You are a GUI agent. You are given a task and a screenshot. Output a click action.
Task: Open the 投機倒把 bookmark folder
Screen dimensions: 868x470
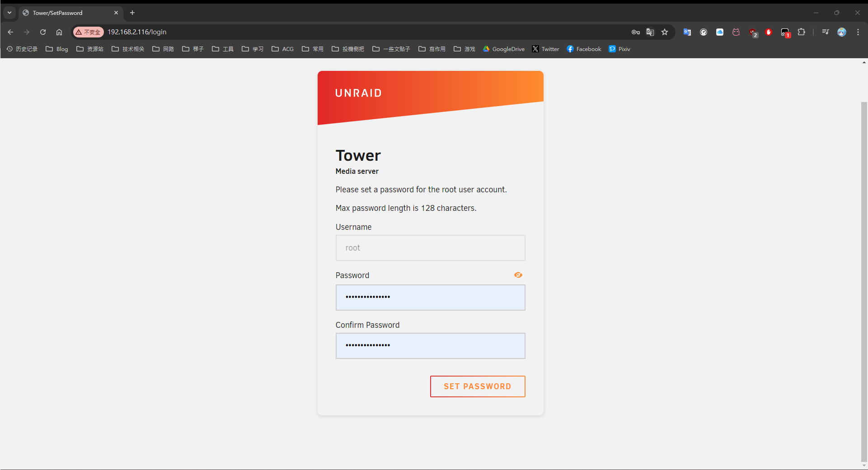(x=348, y=49)
